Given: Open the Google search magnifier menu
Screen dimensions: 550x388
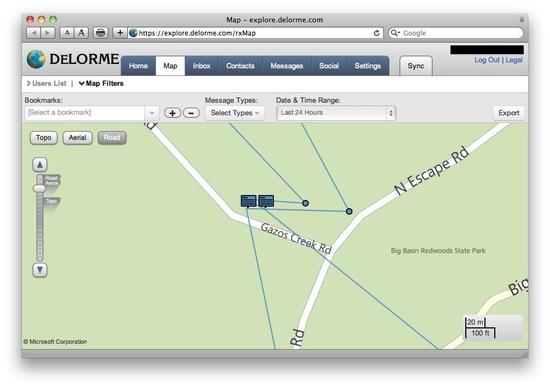Looking at the screenshot, I should click(x=395, y=33).
